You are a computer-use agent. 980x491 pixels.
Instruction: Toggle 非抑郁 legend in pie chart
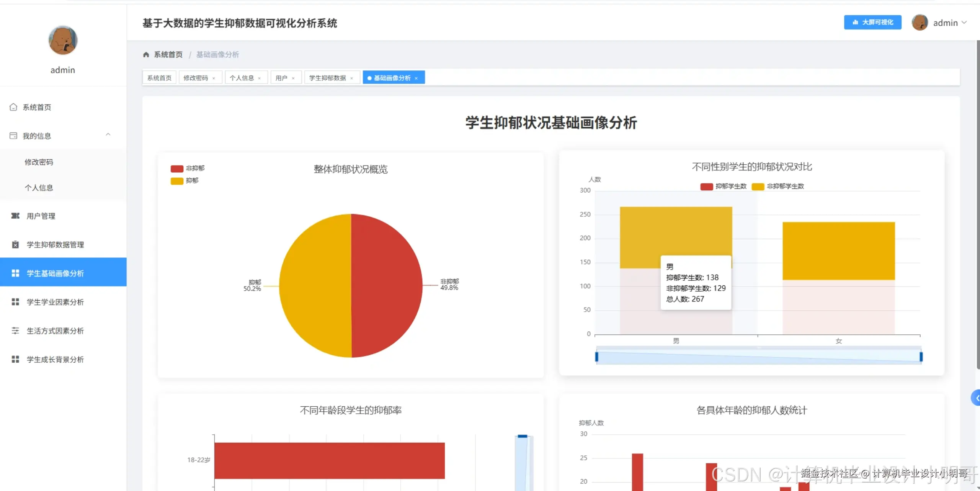pyautogui.click(x=177, y=169)
